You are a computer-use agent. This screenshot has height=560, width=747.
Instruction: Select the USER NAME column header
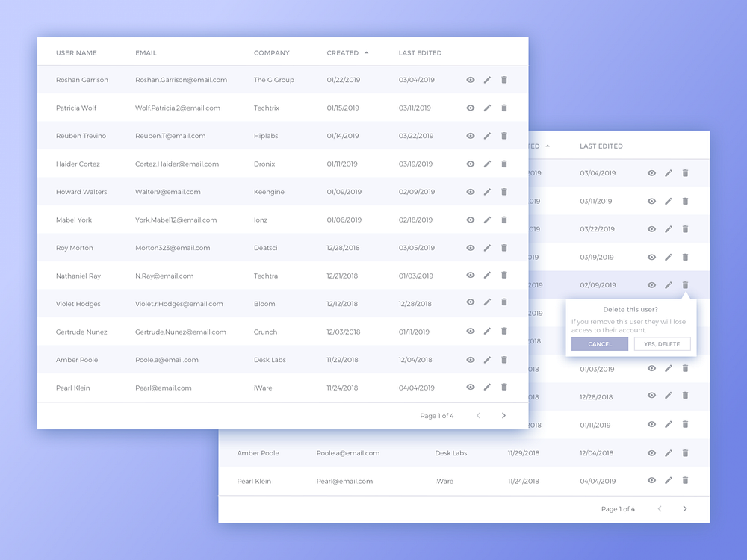click(76, 52)
